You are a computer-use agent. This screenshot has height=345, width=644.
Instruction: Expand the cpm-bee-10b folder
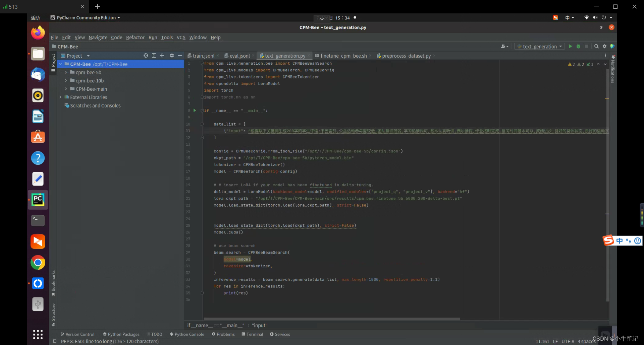click(x=66, y=81)
